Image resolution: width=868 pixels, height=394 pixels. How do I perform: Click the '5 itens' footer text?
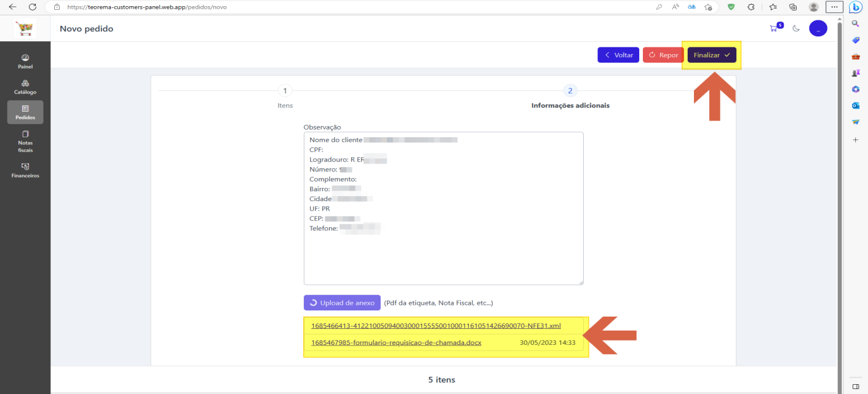coord(442,380)
